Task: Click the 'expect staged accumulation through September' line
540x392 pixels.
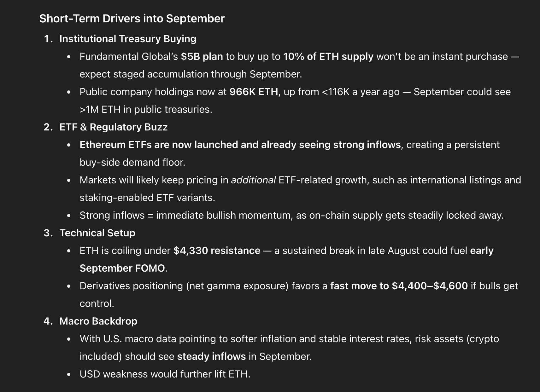Action: point(191,74)
